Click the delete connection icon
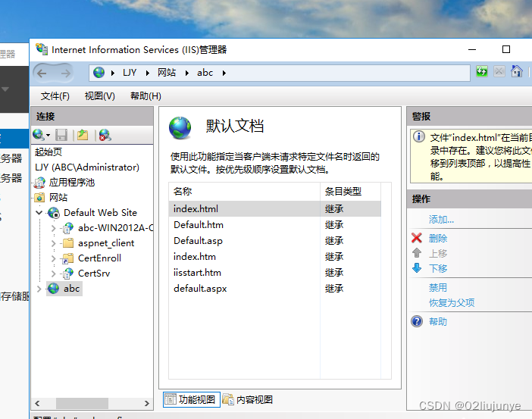 click(105, 135)
